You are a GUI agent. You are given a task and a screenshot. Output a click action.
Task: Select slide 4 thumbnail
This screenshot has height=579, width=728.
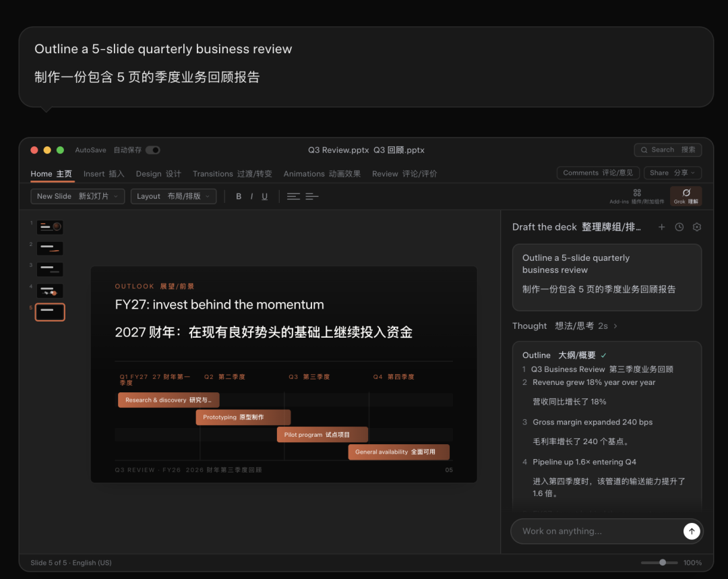[50, 291]
